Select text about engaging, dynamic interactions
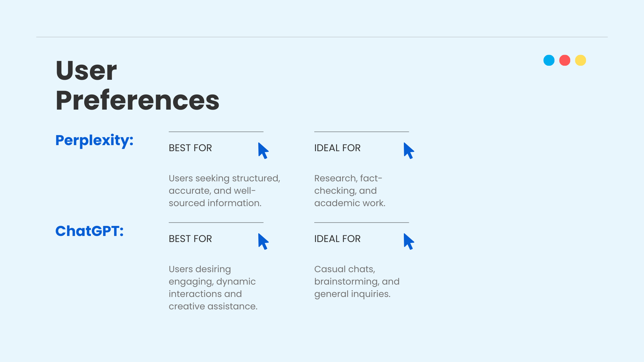Screen dimensions: 644x362 pos(213,287)
